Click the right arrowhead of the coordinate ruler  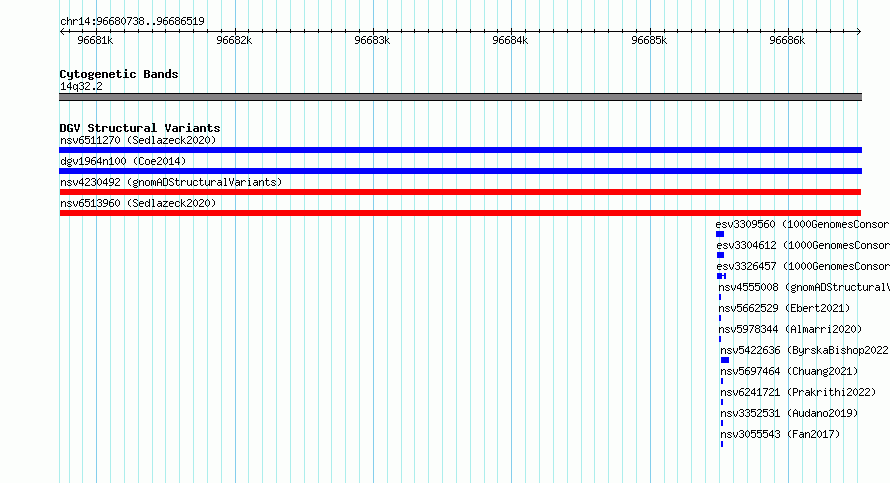(x=859, y=32)
